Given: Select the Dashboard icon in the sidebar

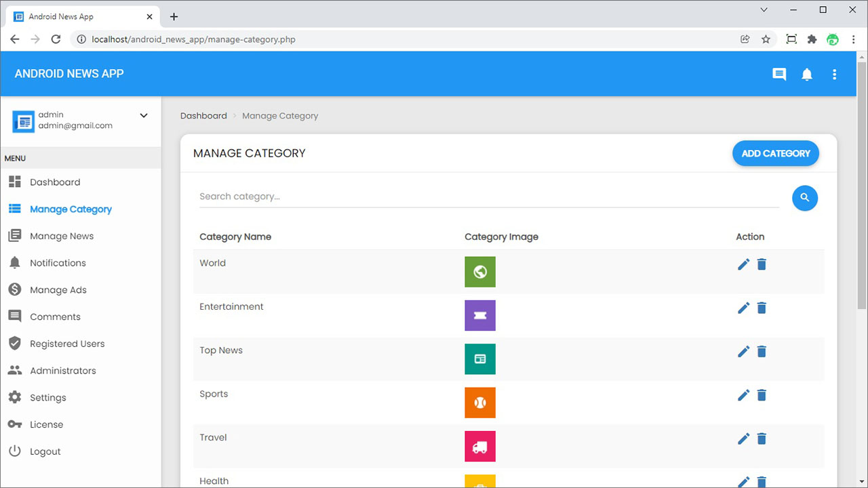Looking at the screenshot, I should click(15, 182).
